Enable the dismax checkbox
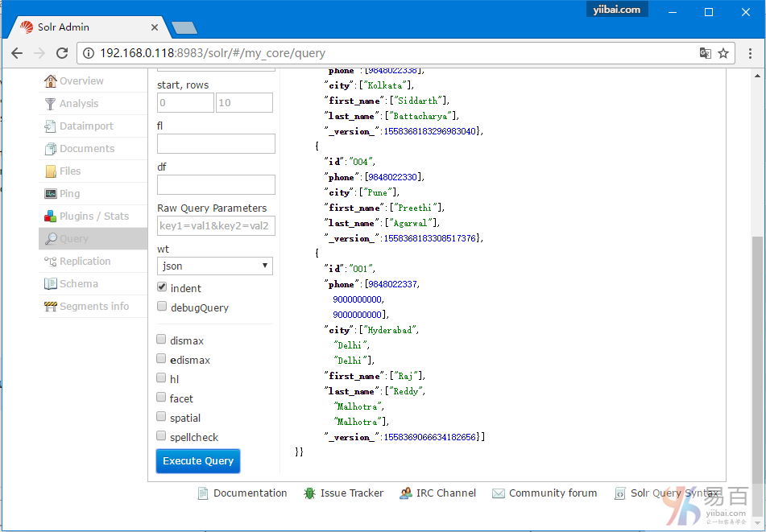 161,339
